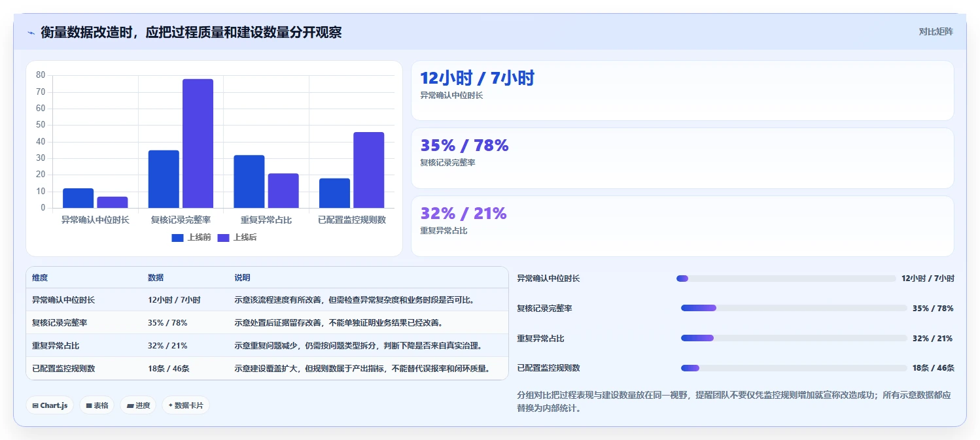The height and width of the screenshot is (440, 980).
Task: Open the 32% / 21% data card
Action: click(x=682, y=226)
